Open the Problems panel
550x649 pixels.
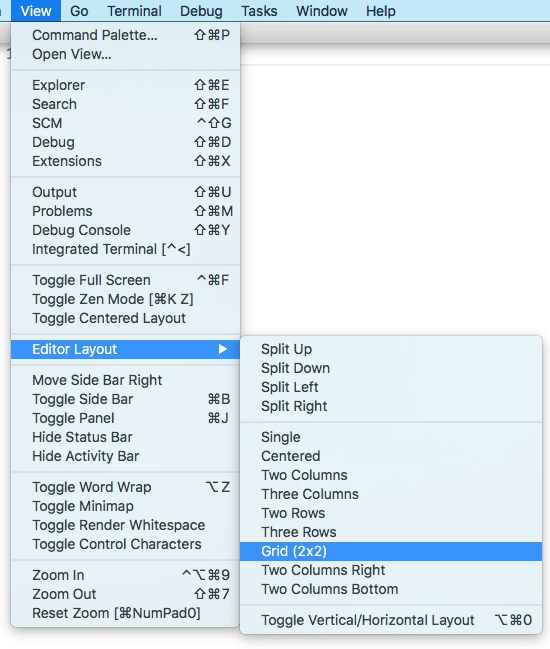point(125,211)
